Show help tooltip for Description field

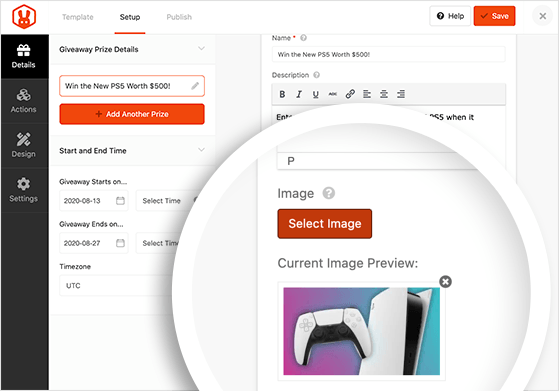[317, 75]
